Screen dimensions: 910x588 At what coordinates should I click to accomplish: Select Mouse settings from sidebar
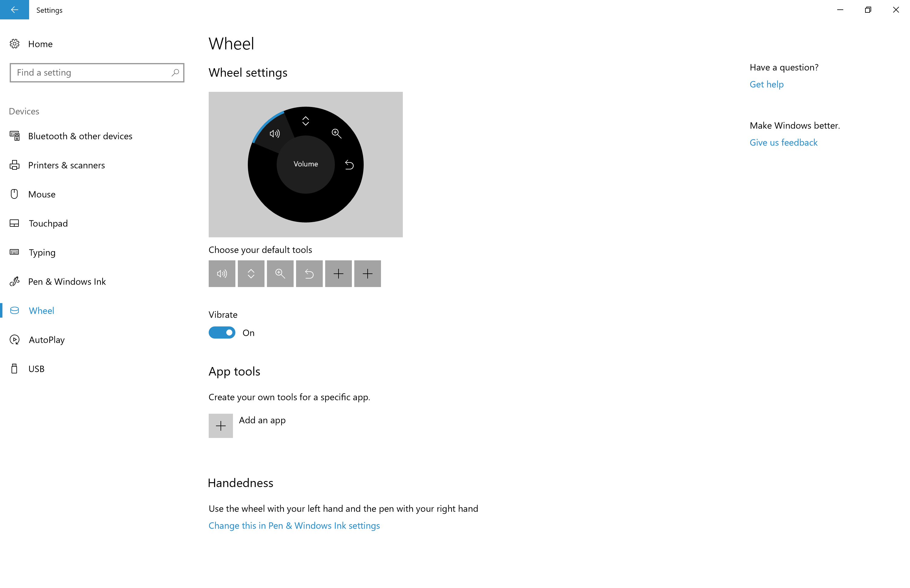pos(41,194)
